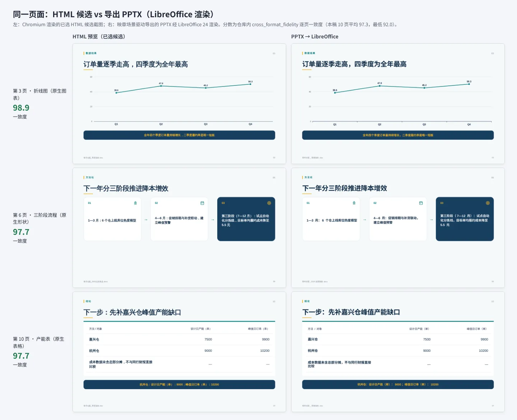Click the 7500 cell in the LibreOffice table
The width and height of the screenshot is (517, 420).
(427, 339)
